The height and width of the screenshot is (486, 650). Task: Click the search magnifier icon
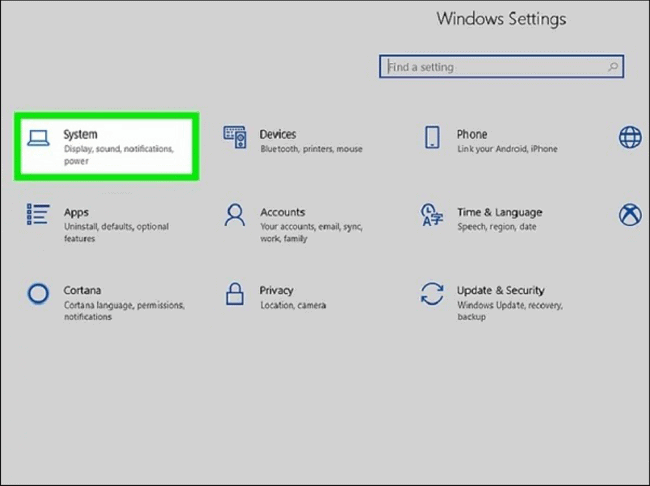(x=613, y=66)
